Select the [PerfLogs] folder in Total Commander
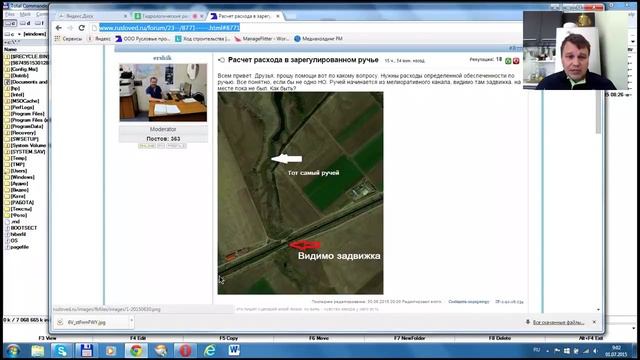 point(22,107)
